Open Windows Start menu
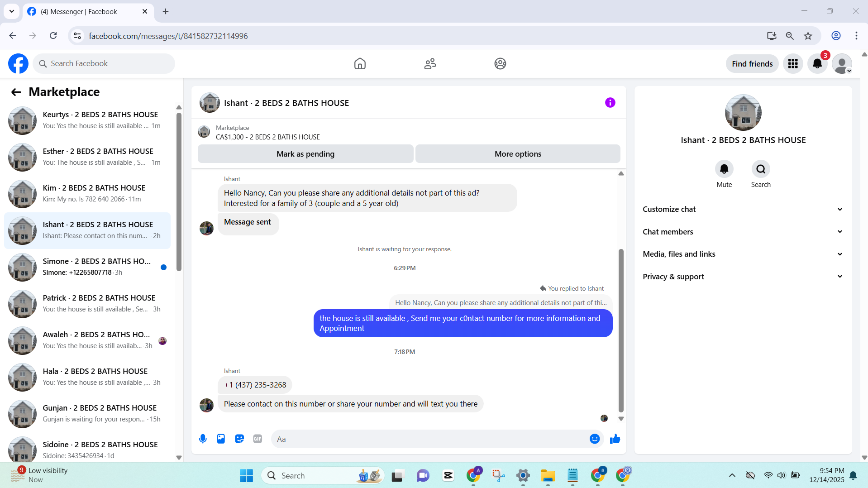The width and height of the screenshot is (868, 488). [246, 475]
